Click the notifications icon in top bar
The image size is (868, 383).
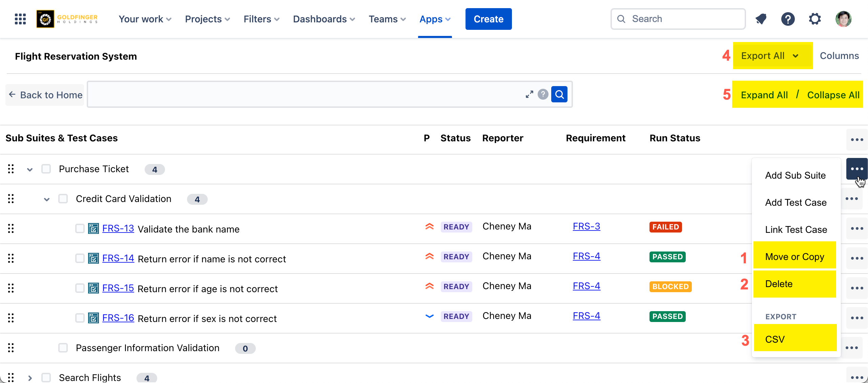[761, 19]
